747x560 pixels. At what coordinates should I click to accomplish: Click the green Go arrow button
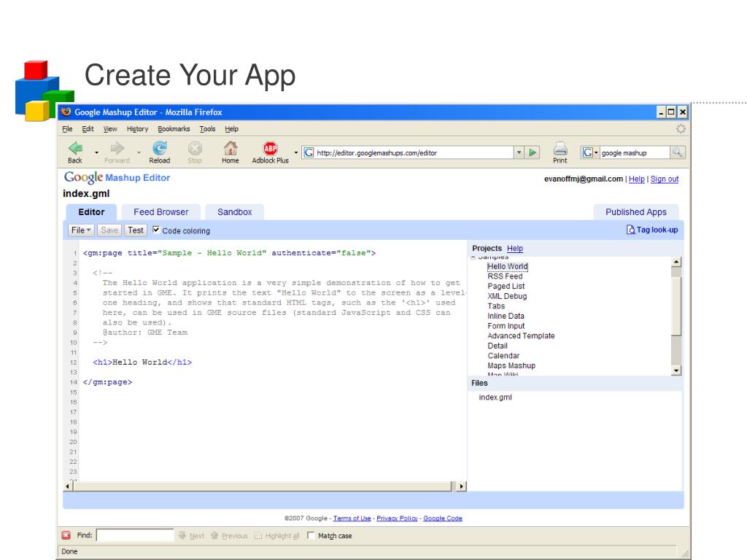click(533, 152)
